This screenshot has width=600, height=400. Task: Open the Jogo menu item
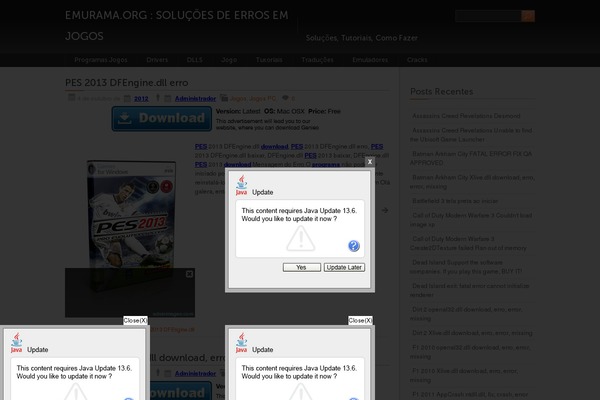tap(229, 60)
